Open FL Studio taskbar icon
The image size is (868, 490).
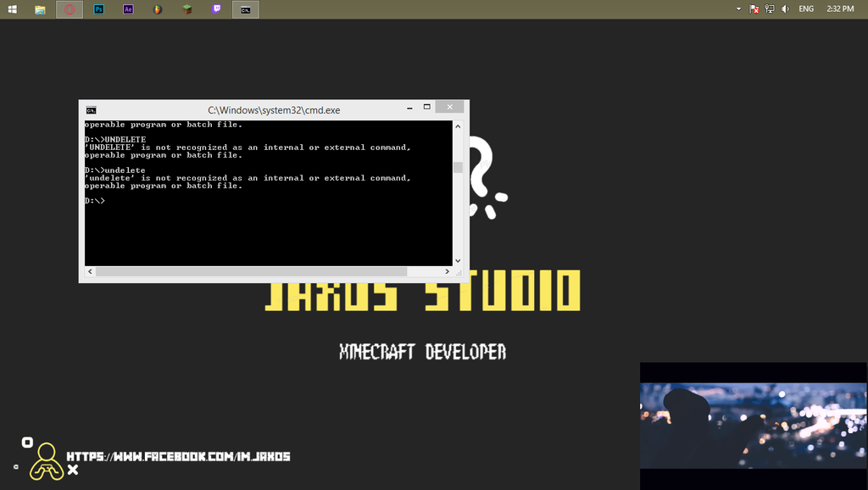[x=157, y=9]
